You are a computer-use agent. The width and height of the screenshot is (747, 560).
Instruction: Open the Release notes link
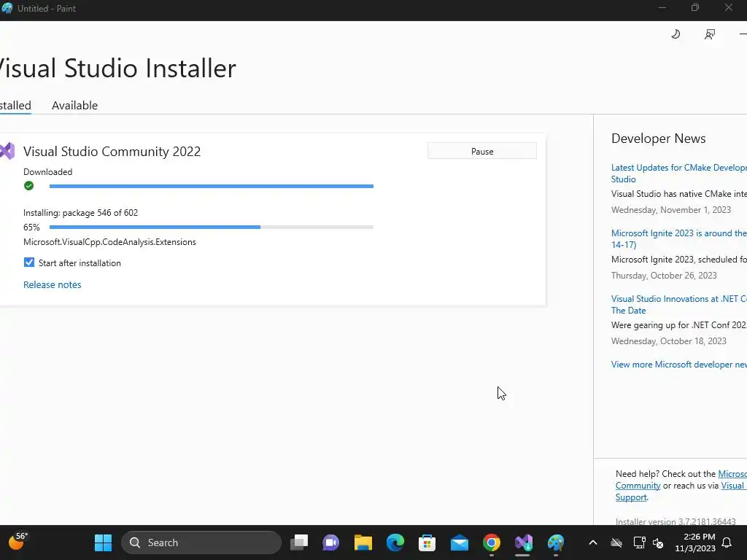point(53,284)
